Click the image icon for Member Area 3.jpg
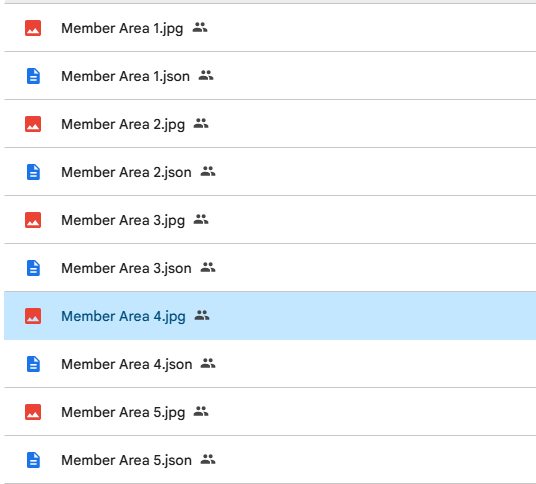Image resolution: width=536 pixels, height=484 pixels. click(33, 220)
